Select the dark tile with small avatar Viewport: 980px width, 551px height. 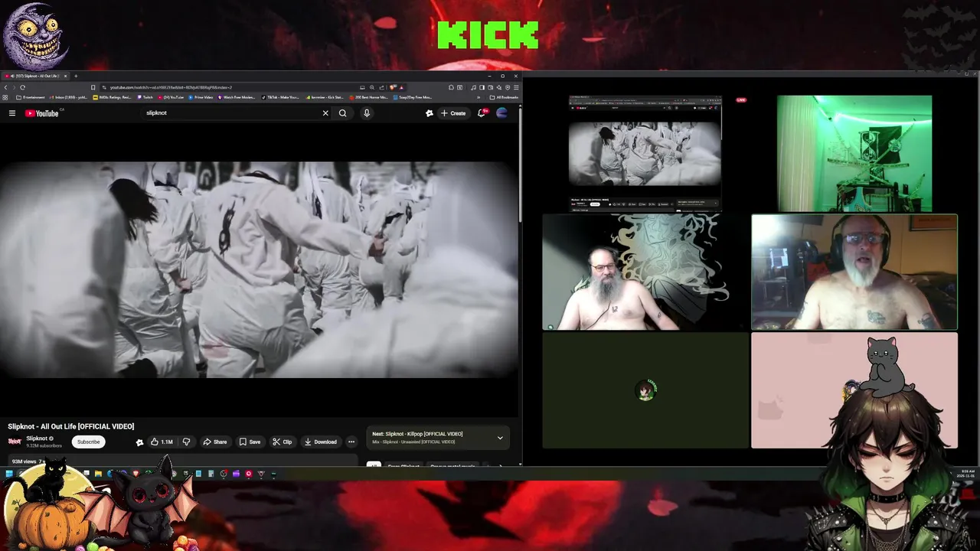pos(645,390)
